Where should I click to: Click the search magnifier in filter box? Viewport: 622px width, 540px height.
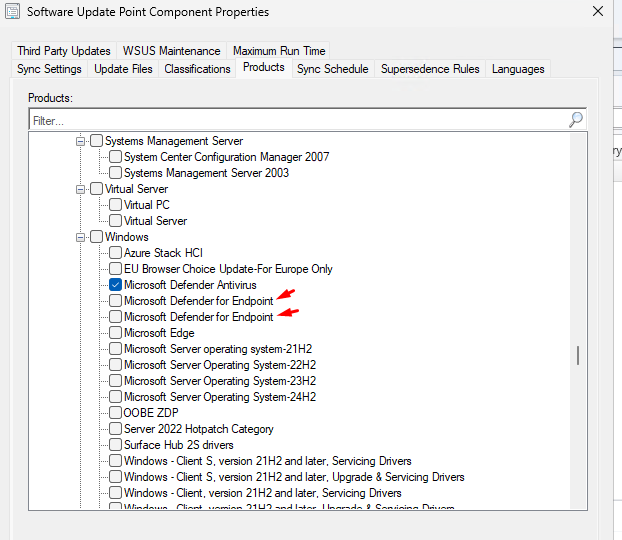tap(576, 119)
